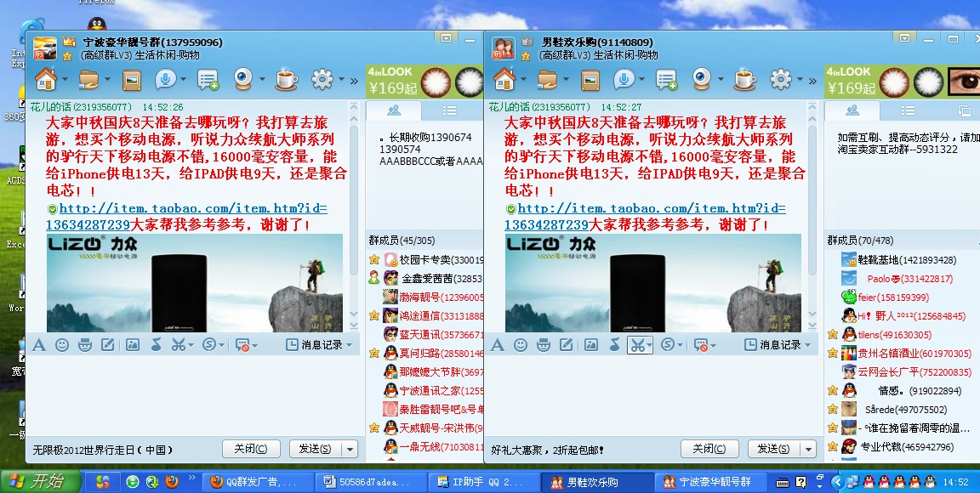Open emoticon smiley picker in 宁波豪华靓号群 window
Viewport: 980px width, 493px height.
click(x=62, y=345)
